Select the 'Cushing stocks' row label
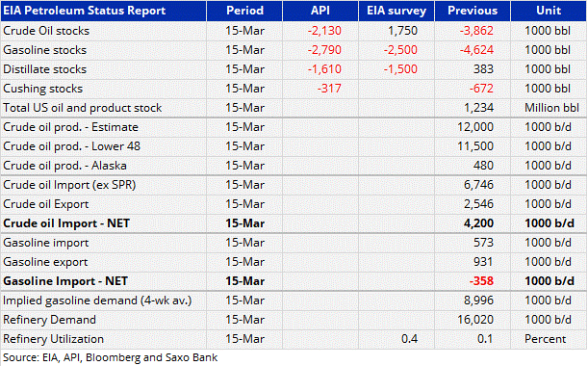588x366 pixels. 42,89
